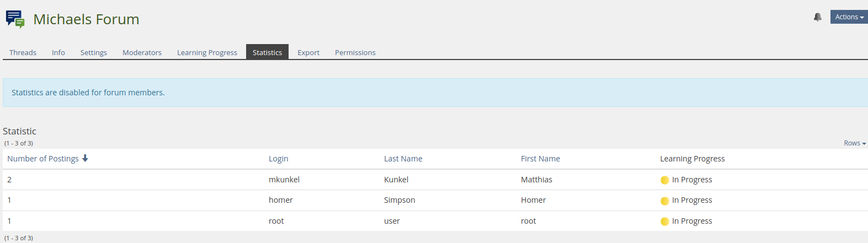Go to the Settings tab

coord(94,52)
